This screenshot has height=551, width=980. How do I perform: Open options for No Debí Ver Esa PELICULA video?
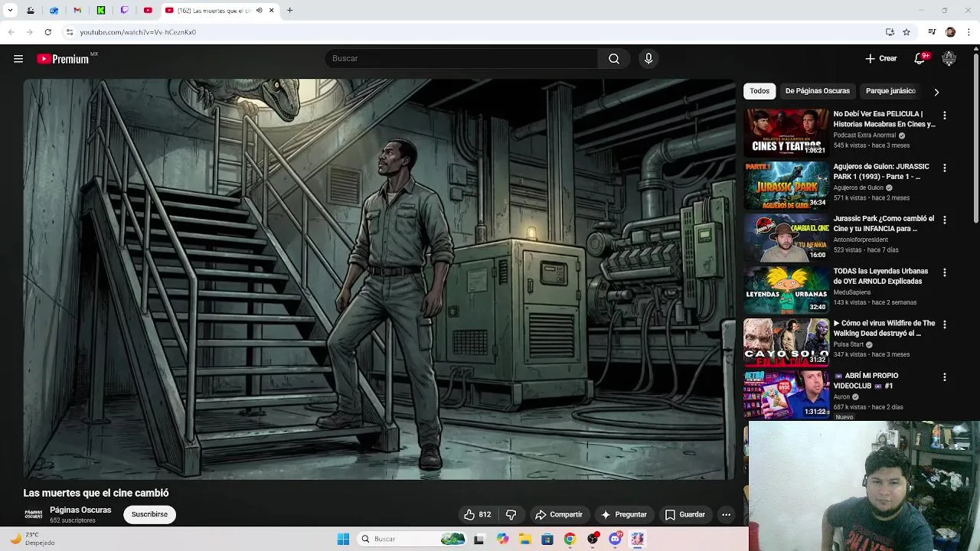[x=945, y=116]
